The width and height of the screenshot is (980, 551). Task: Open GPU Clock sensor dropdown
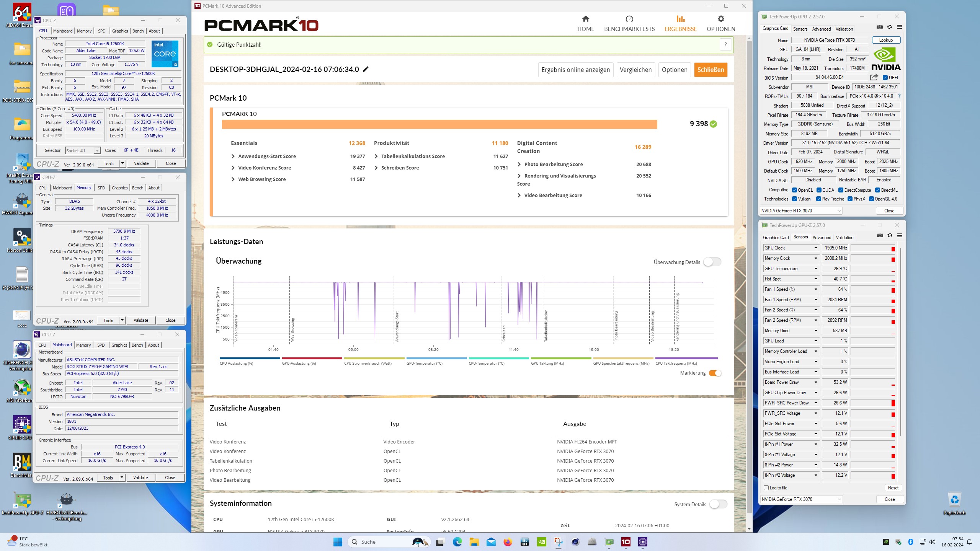(815, 248)
